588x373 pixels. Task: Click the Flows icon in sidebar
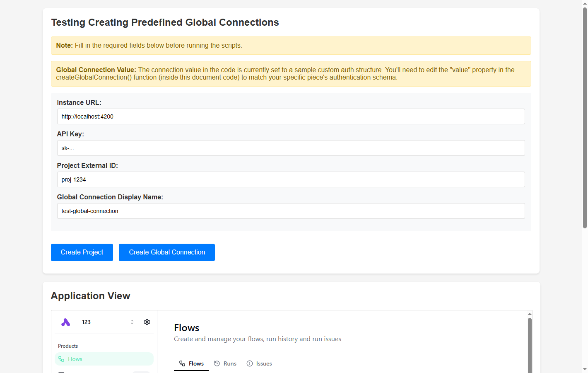(x=61, y=359)
